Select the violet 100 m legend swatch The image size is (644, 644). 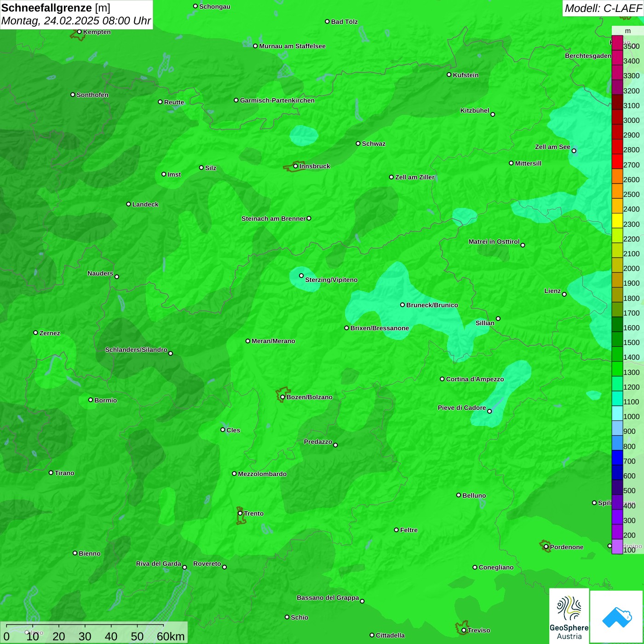(x=617, y=546)
